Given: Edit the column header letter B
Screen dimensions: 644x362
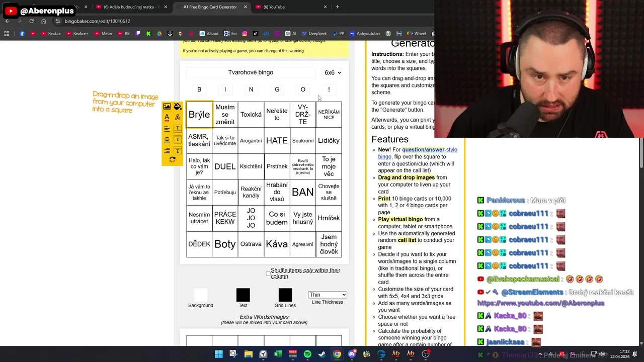Looking at the screenshot, I should [x=199, y=89].
